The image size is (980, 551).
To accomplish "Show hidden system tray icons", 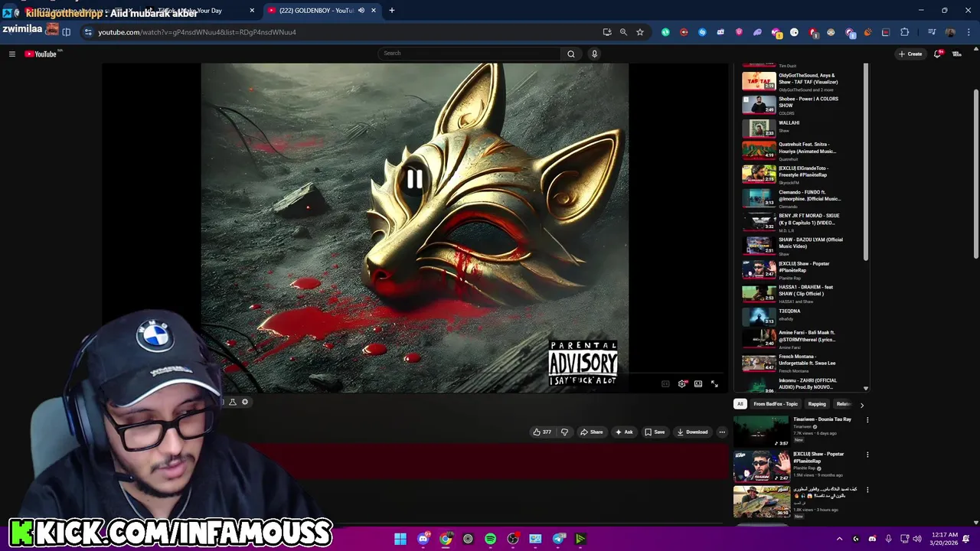I will pyautogui.click(x=839, y=539).
